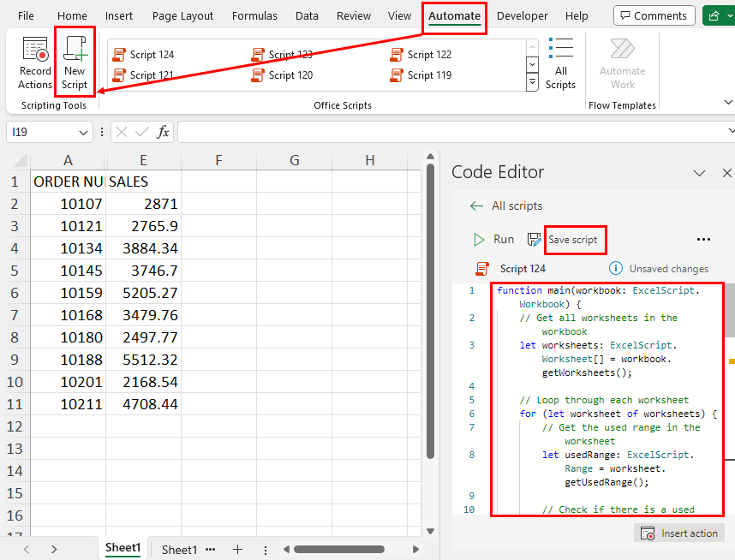The width and height of the screenshot is (735, 560).
Task: Click the Unsaved changes info icon
Action: point(615,269)
